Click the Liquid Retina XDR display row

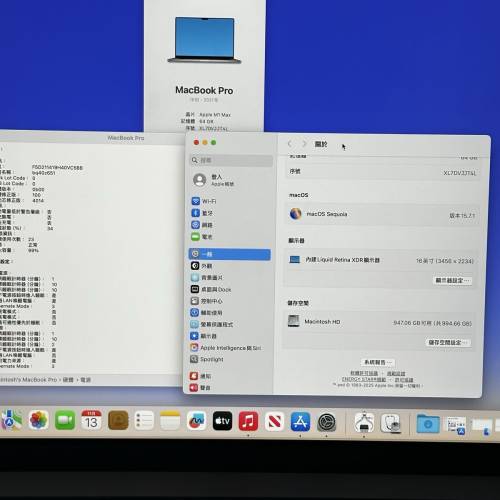[x=381, y=260]
